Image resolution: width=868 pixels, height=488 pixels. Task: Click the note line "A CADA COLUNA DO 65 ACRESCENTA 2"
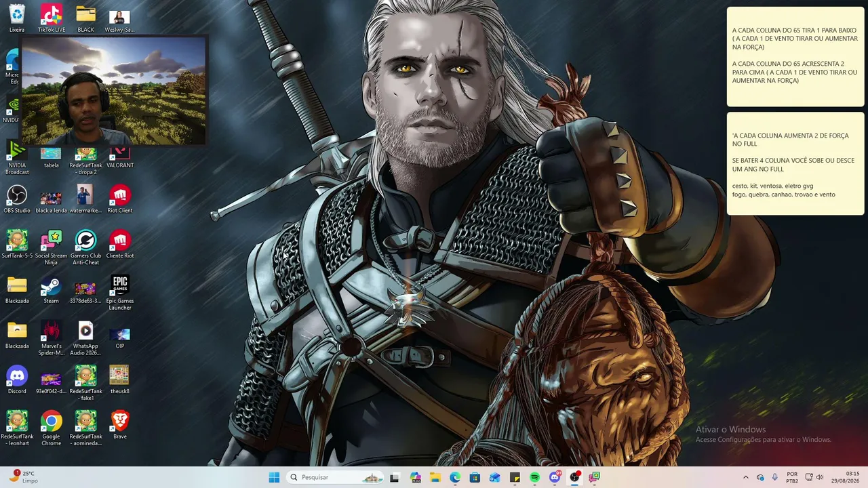pyautogui.click(x=789, y=64)
